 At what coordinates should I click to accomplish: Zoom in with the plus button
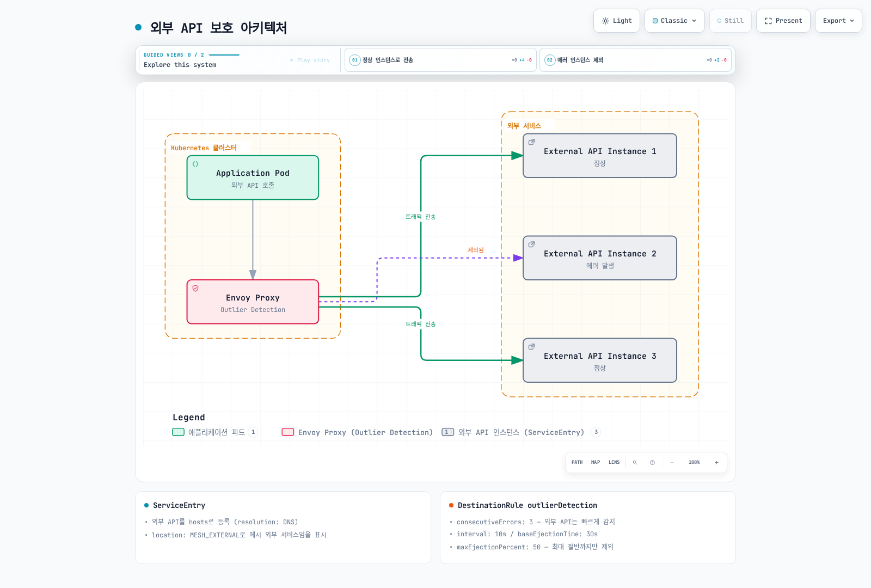tap(716, 462)
